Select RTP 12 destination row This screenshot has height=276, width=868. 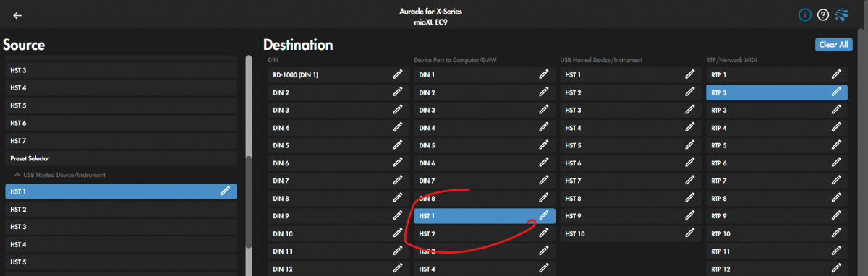(776, 268)
